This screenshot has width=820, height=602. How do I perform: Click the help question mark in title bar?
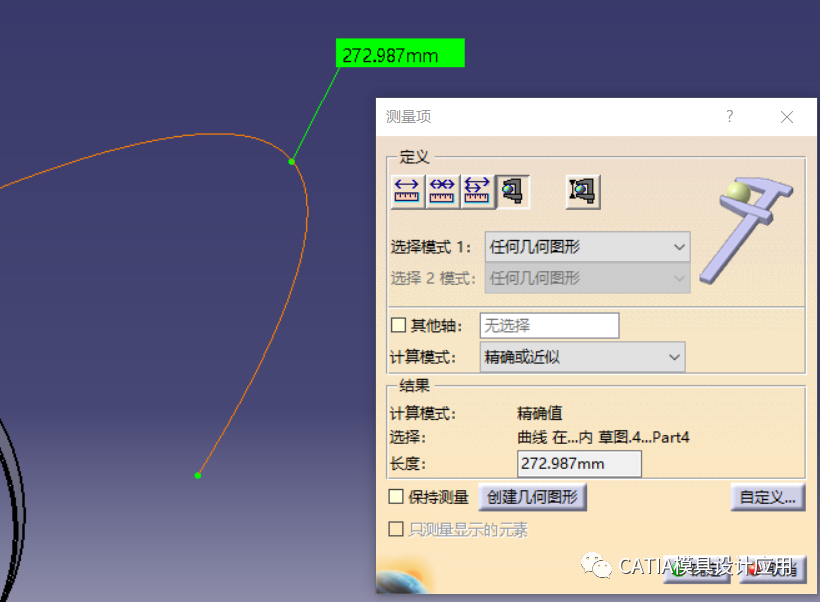tap(729, 117)
